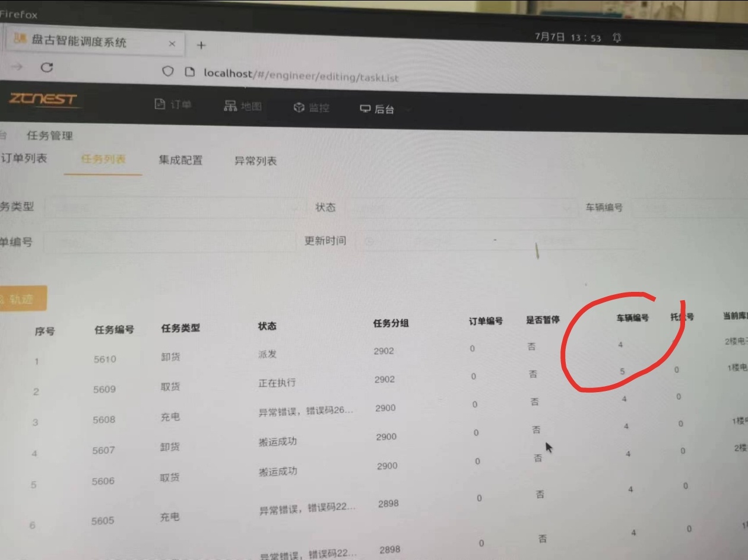Click the browser reload button
The height and width of the screenshot is (560, 748).
click(47, 68)
